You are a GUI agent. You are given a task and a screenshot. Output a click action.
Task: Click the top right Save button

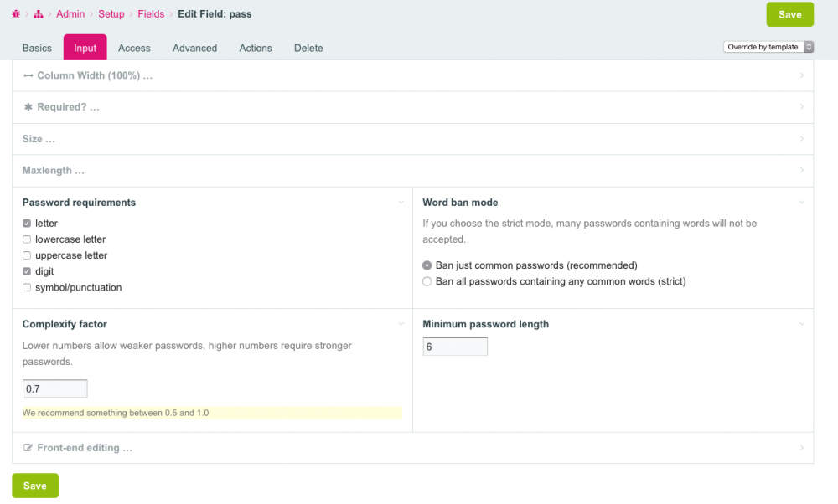pos(789,14)
